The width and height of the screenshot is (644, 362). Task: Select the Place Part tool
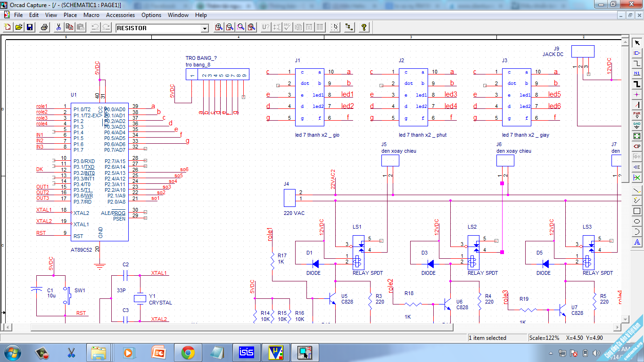click(637, 53)
